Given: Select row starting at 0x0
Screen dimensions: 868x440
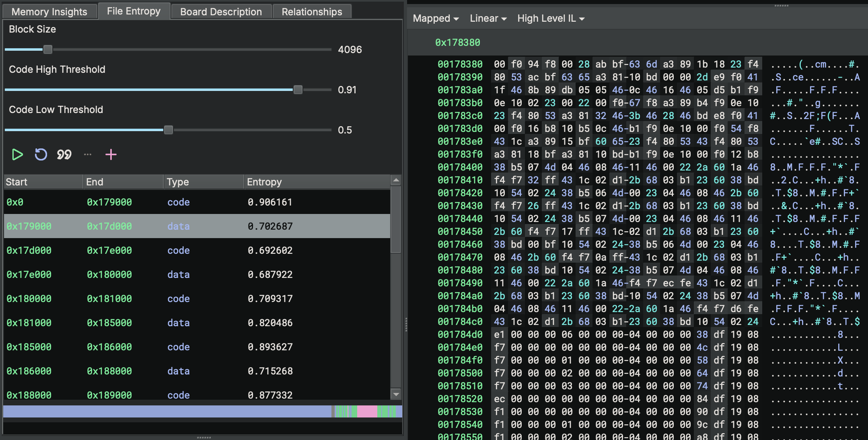Looking at the screenshot, I should (197, 202).
